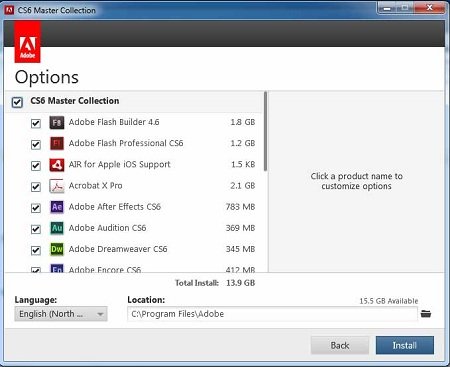Toggle the Adobe Audition CS6 checkbox

[36, 229]
